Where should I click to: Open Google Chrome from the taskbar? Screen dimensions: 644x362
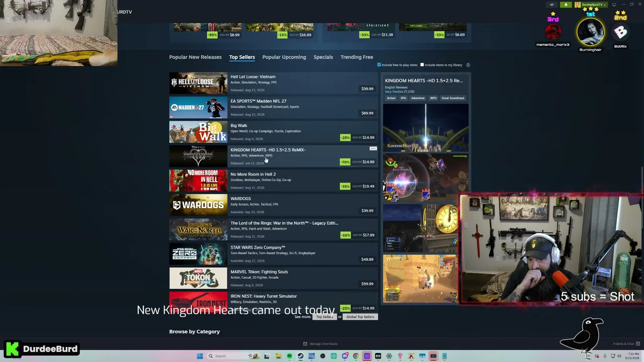pos(356,356)
